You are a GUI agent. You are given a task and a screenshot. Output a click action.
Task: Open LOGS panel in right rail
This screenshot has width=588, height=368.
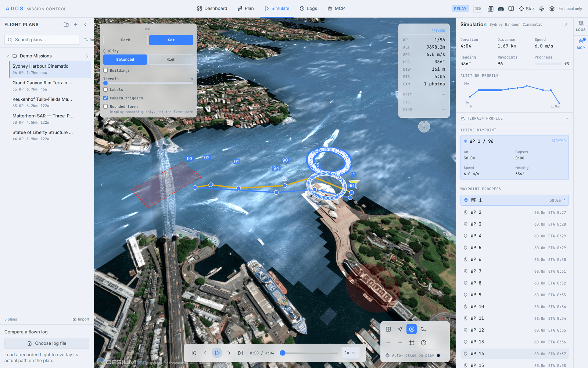click(x=581, y=26)
